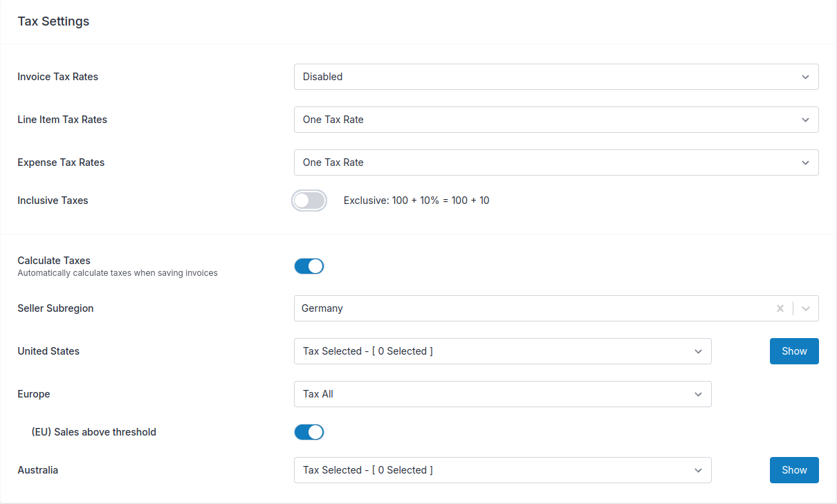Viewport: 837px width, 504px height.
Task: Turn off the Calculate Taxes toggle
Action: click(x=309, y=266)
